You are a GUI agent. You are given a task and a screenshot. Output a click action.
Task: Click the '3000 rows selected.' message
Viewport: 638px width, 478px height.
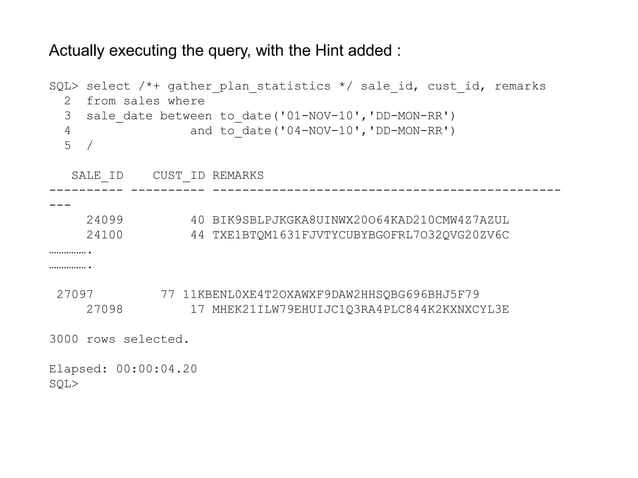[x=119, y=339]
